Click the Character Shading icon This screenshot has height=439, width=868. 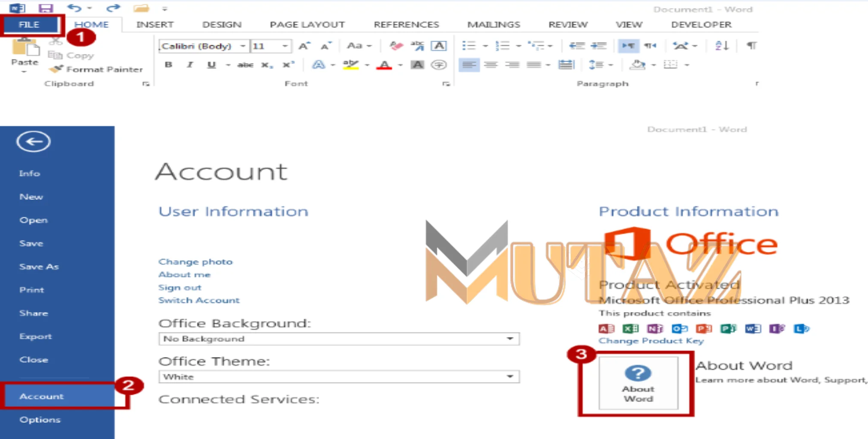(x=417, y=65)
